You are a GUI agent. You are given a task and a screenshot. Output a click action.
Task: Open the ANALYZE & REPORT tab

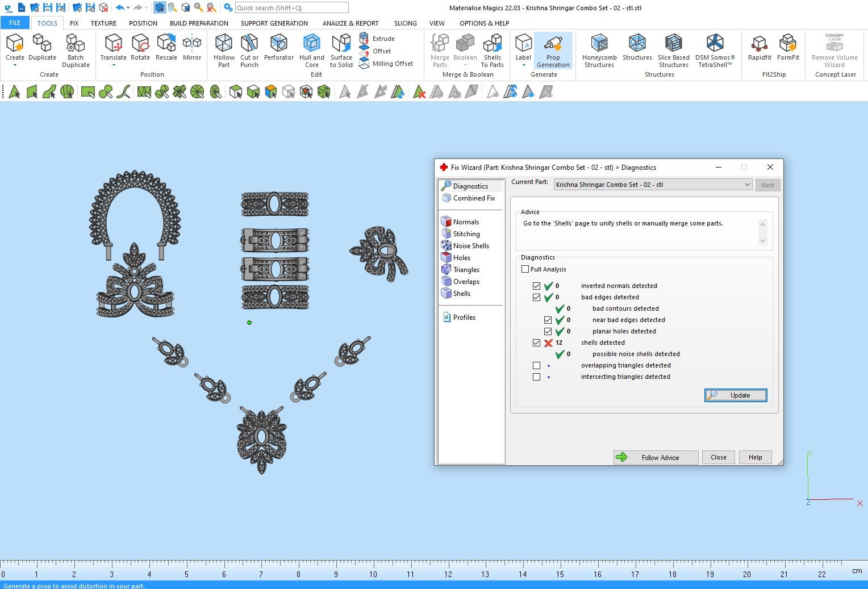[x=350, y=23]
